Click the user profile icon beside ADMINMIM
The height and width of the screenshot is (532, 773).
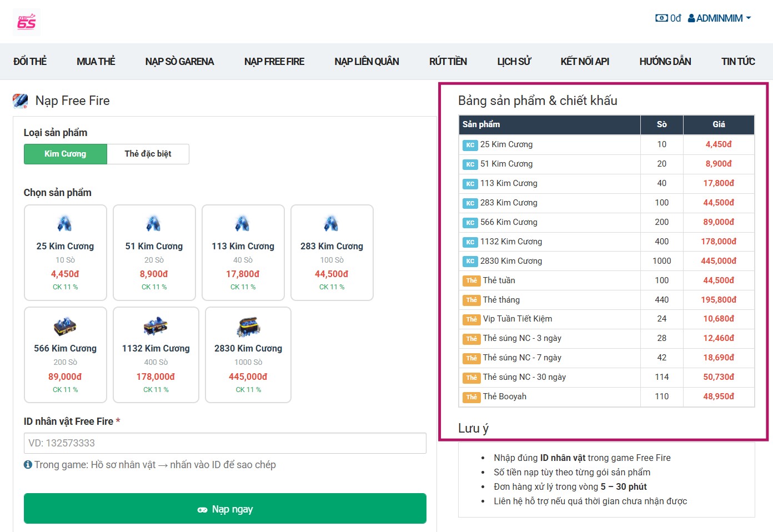point(691,18)
